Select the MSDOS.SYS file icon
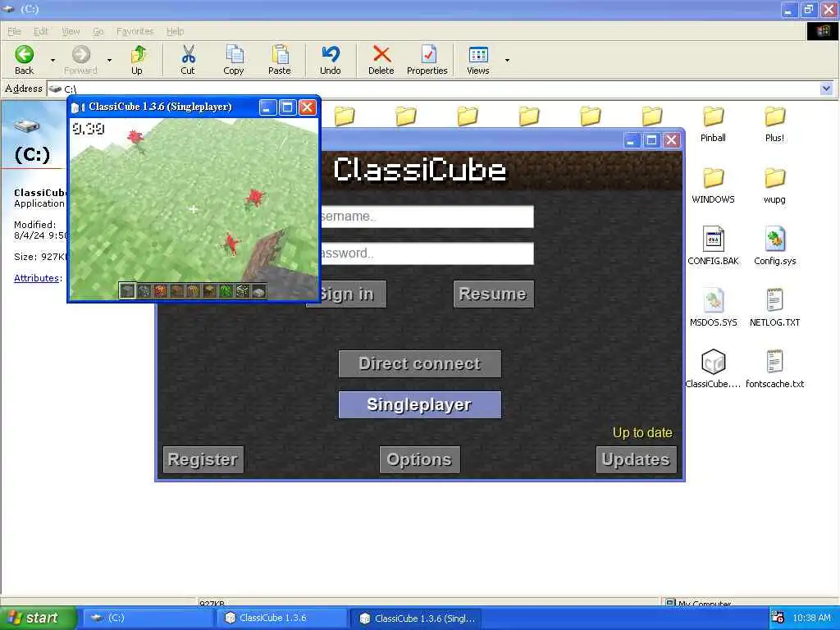Screen dimensions: 840x630 pyautogui.click(x=713, y=300)
